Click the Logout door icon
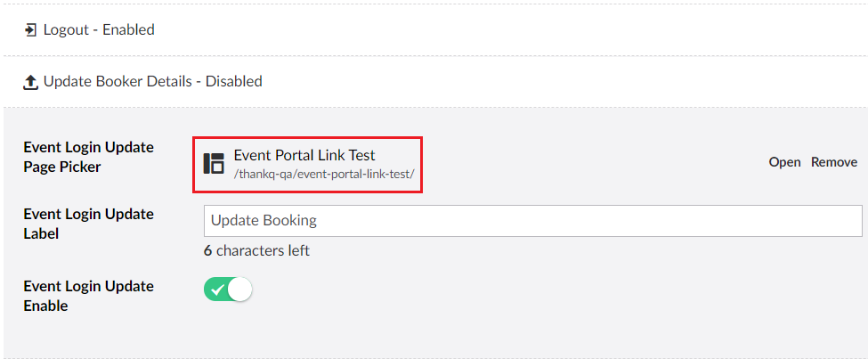The height and width of the screenshot is (359, 868). click(x=30, y=29)
